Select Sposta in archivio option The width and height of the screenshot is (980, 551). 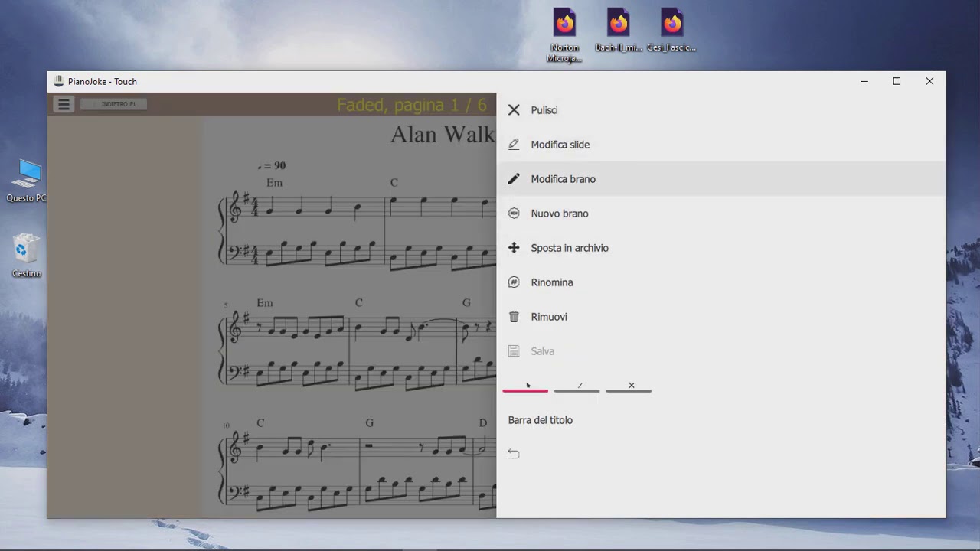tap(721, 248)
